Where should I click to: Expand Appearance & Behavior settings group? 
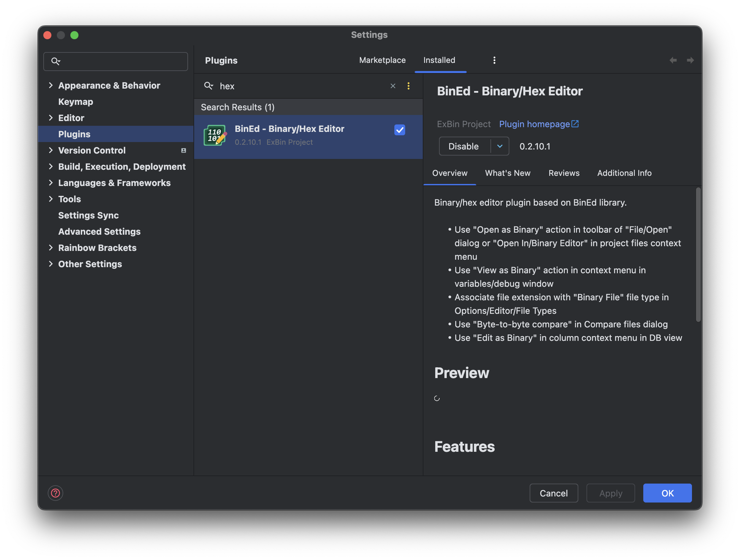coord(51,85)
